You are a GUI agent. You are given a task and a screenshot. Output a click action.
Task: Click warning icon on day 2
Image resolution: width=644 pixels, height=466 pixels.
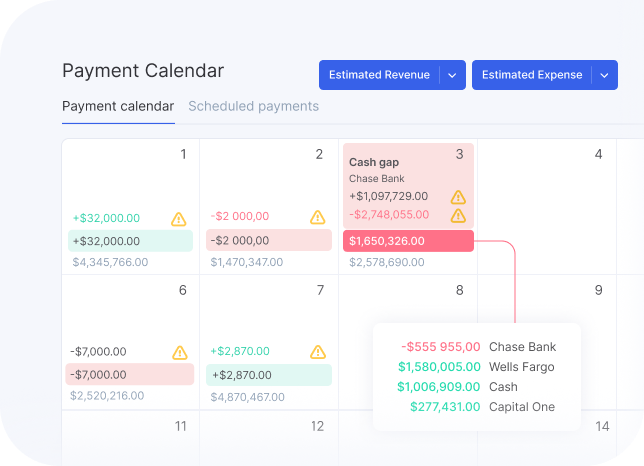coord(317,217)
